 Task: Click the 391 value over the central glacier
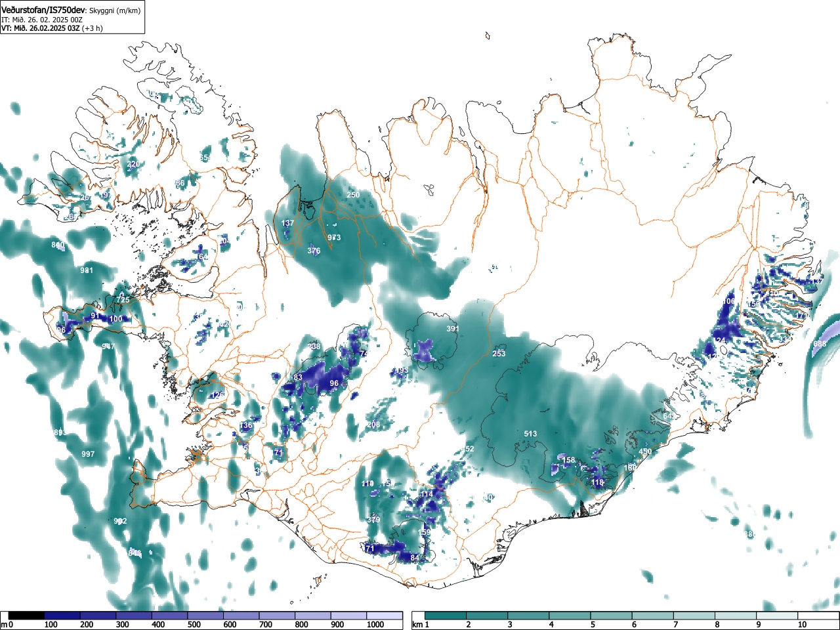[453, 329]
